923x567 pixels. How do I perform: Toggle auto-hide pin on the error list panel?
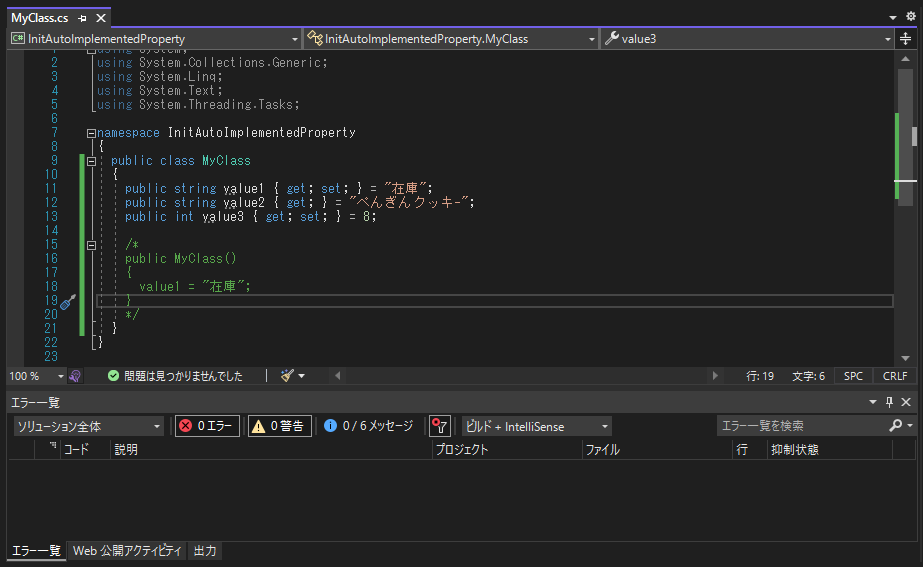pos(889,402)
